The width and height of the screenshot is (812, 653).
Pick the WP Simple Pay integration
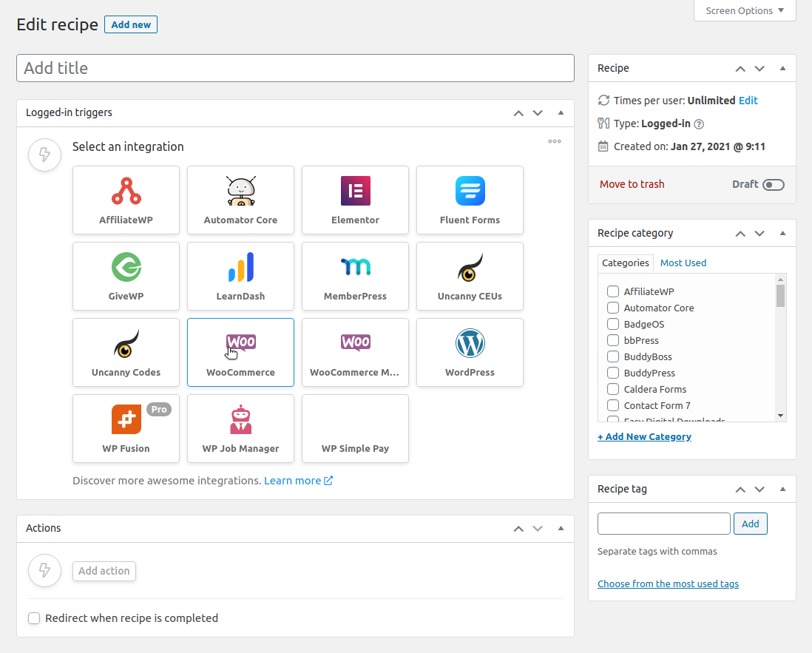coord(355,428)
